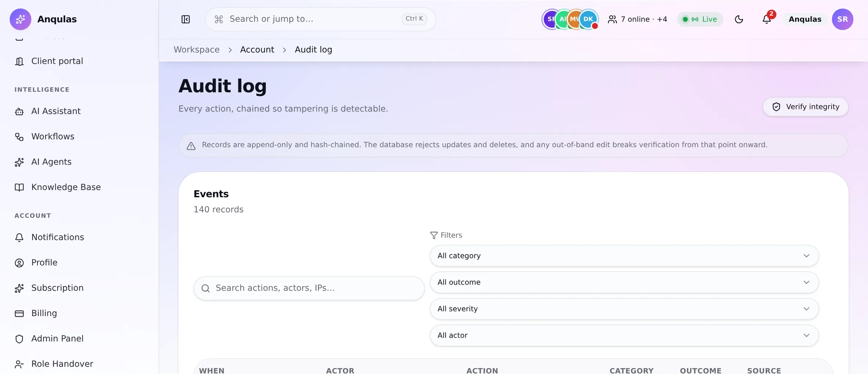Open the notifications bell with badge
Screen dimensions: 868x374
(x=767, y=19)
